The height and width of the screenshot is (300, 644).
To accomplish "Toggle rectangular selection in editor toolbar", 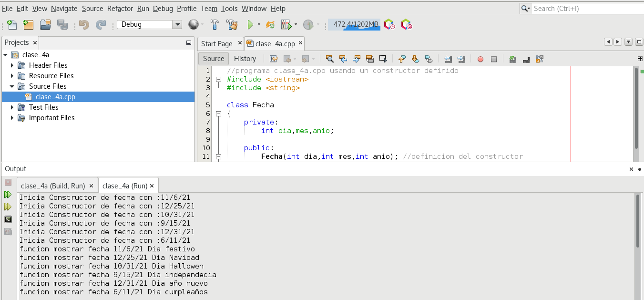I will tap(383, 59).
